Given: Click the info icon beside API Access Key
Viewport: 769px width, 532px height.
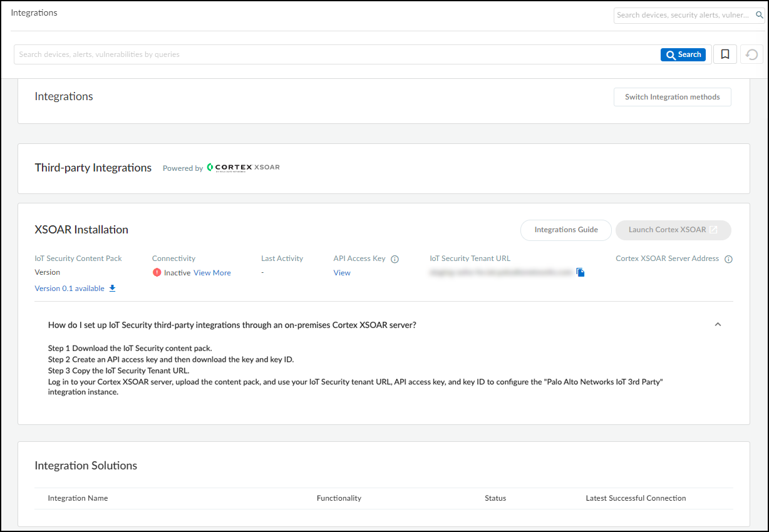Looking at the screenshot, I should click(x=395, y=258).
